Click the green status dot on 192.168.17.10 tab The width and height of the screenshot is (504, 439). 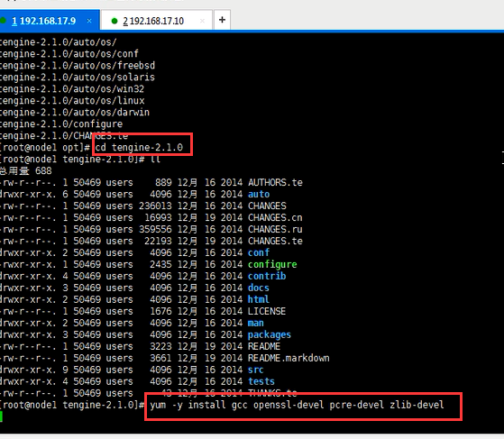pyautogui.click(x=115, y=21)
